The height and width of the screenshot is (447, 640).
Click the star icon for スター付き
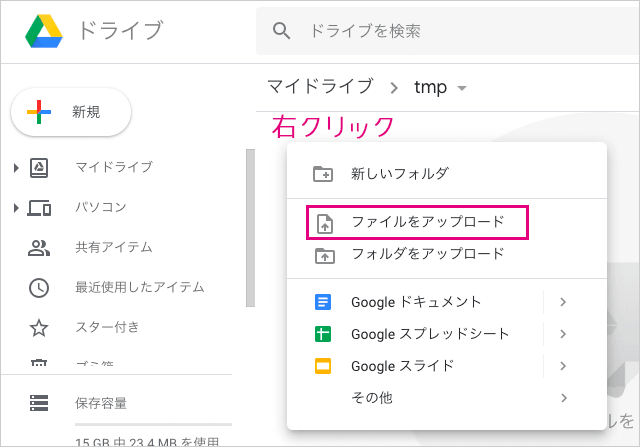(x=39, y=328)
